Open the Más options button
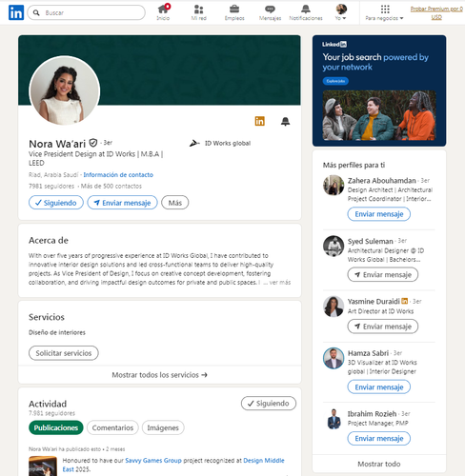Screen dimensions: 465x476 [175, 203]
